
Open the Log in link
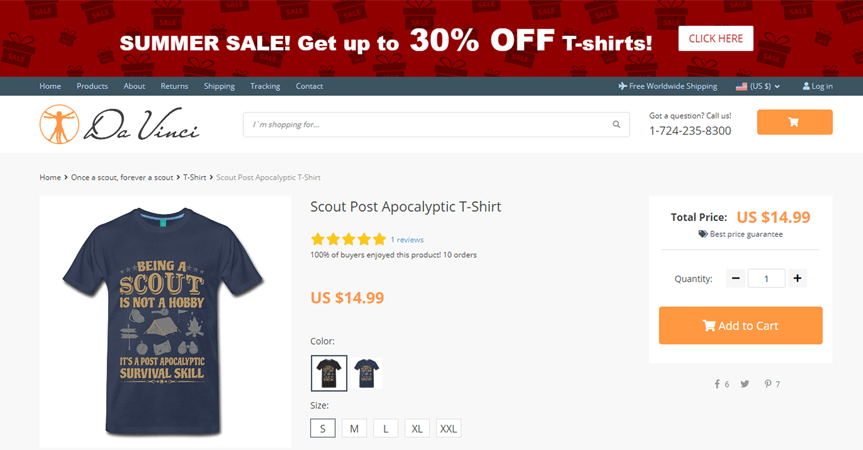point(817,86)
